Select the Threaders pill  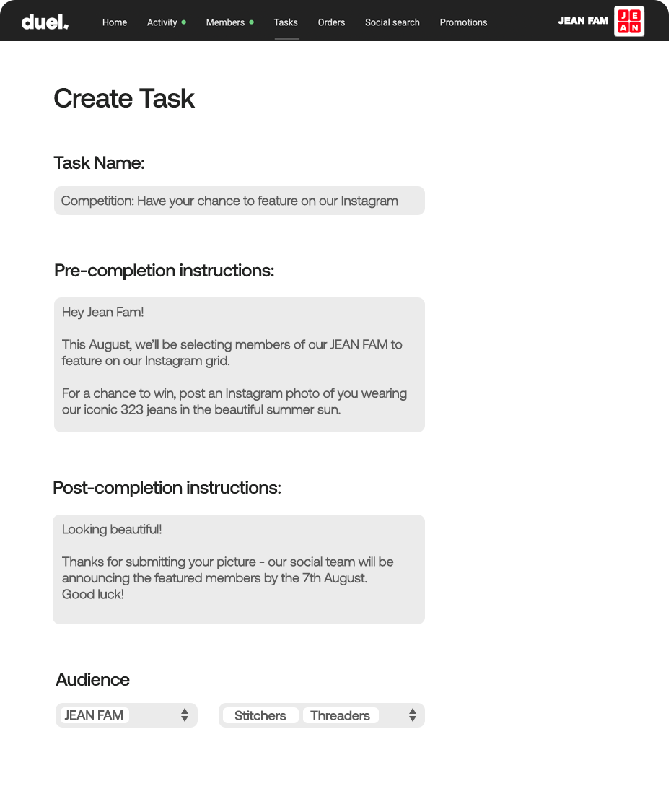340,715
